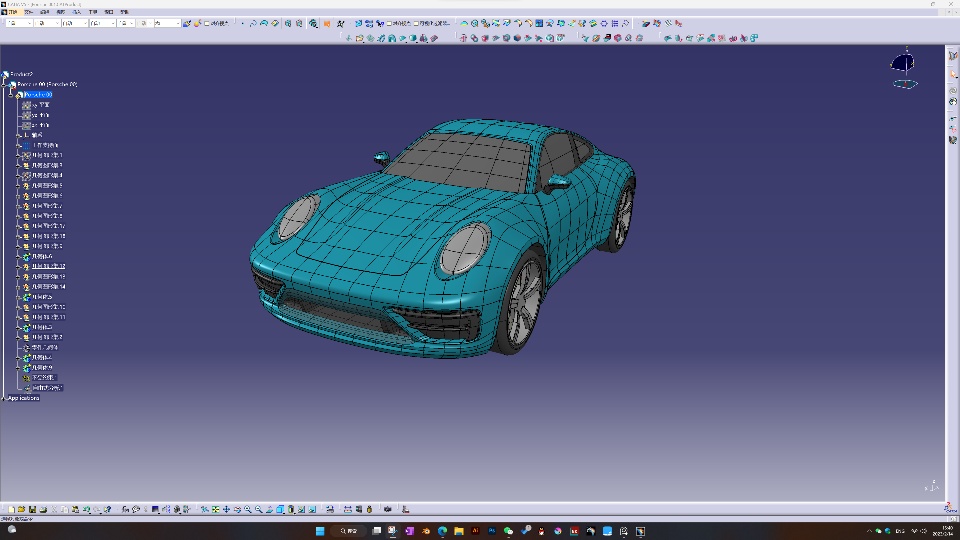960x540 pixels.
Task: Click the car's round headlight nearest the wheel
Action: click(x=465, y=248)
